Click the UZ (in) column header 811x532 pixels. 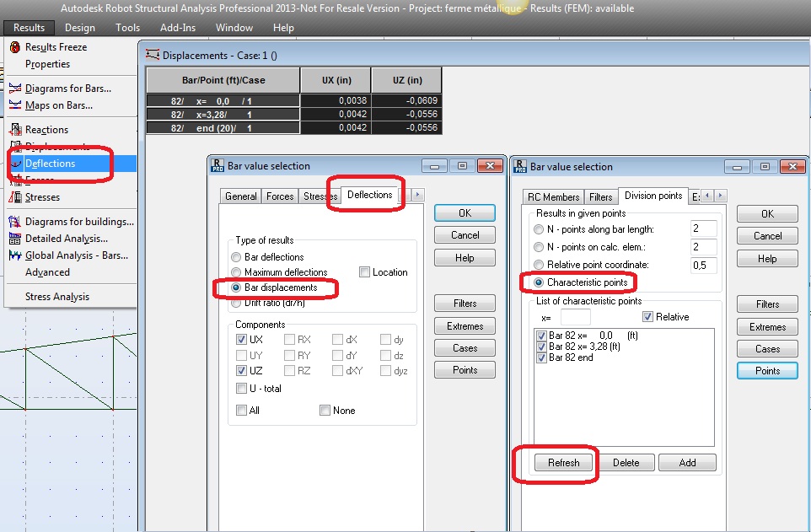click(407, 80)
